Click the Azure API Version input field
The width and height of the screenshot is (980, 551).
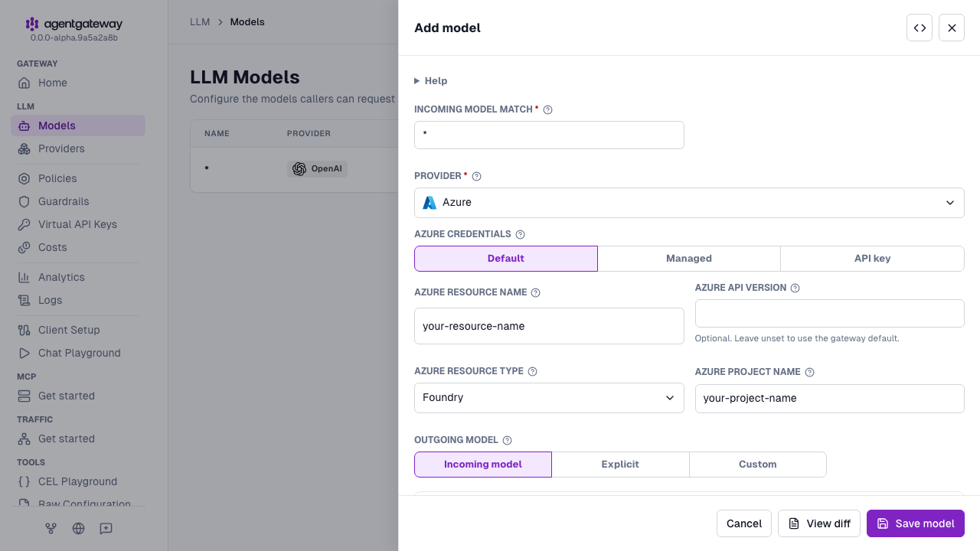click(830, 314)
